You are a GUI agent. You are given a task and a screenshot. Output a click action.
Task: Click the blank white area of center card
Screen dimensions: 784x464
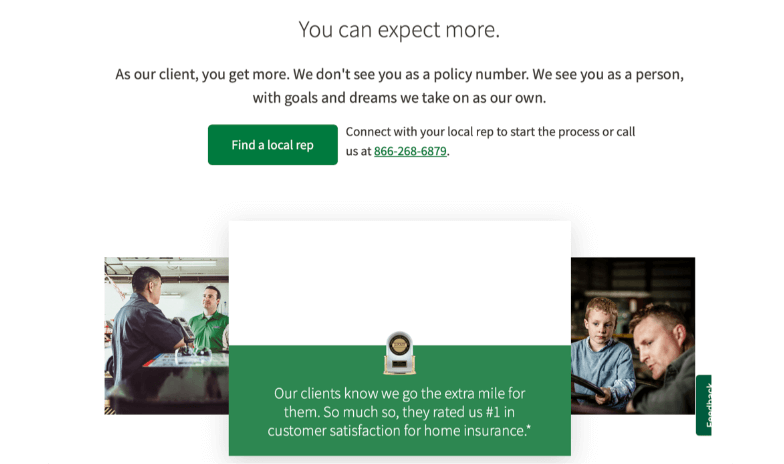point(400,282)
